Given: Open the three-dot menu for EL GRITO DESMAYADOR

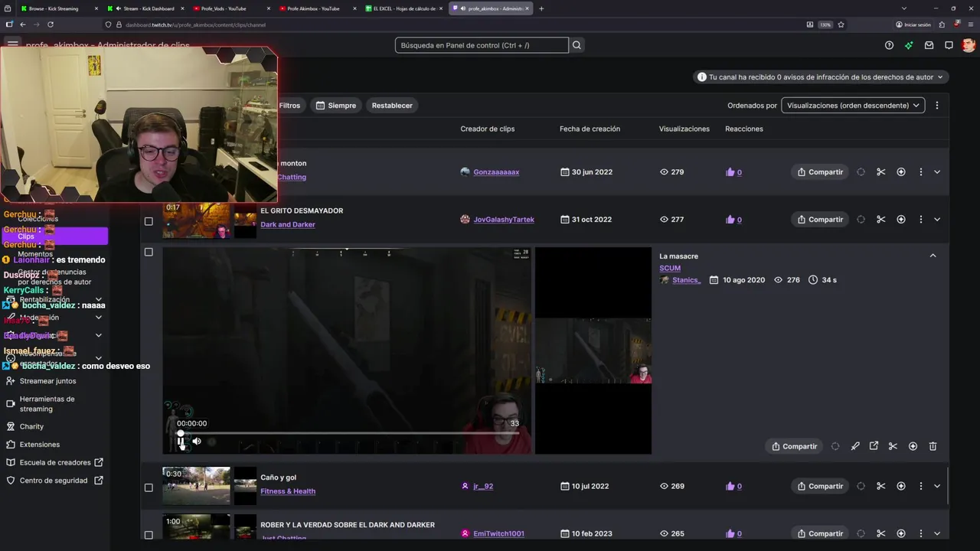Looking at the screenshot, I should tap(921, 220).
